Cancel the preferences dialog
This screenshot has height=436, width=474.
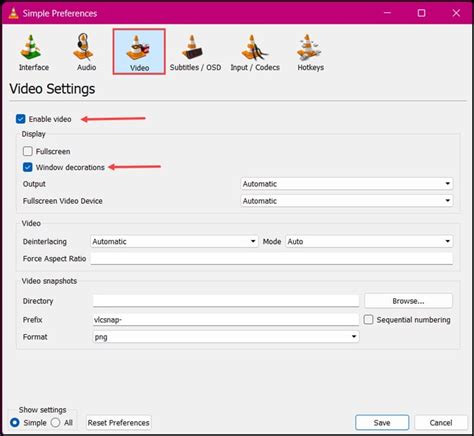click(x=441, y=423)
